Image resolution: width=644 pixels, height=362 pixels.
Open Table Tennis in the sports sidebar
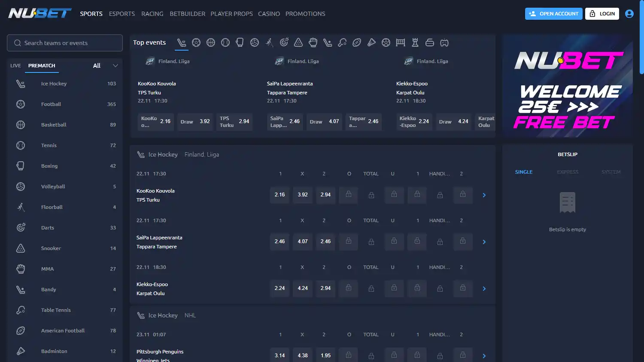(65, 310)
